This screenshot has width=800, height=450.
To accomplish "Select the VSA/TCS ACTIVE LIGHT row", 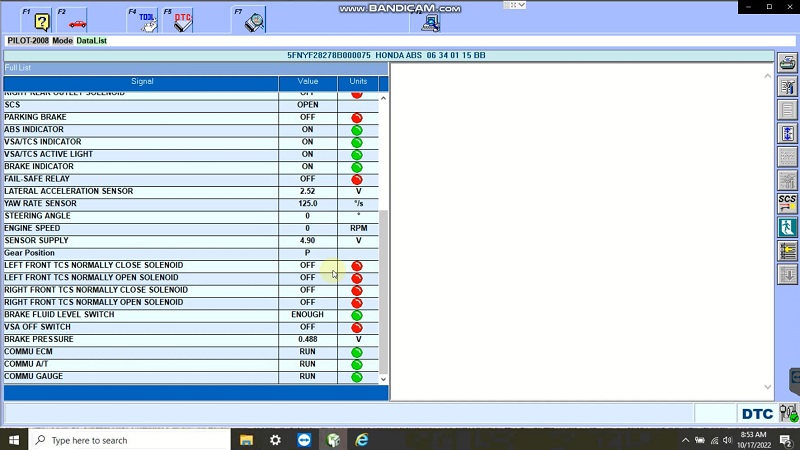I will click(191, 154).
